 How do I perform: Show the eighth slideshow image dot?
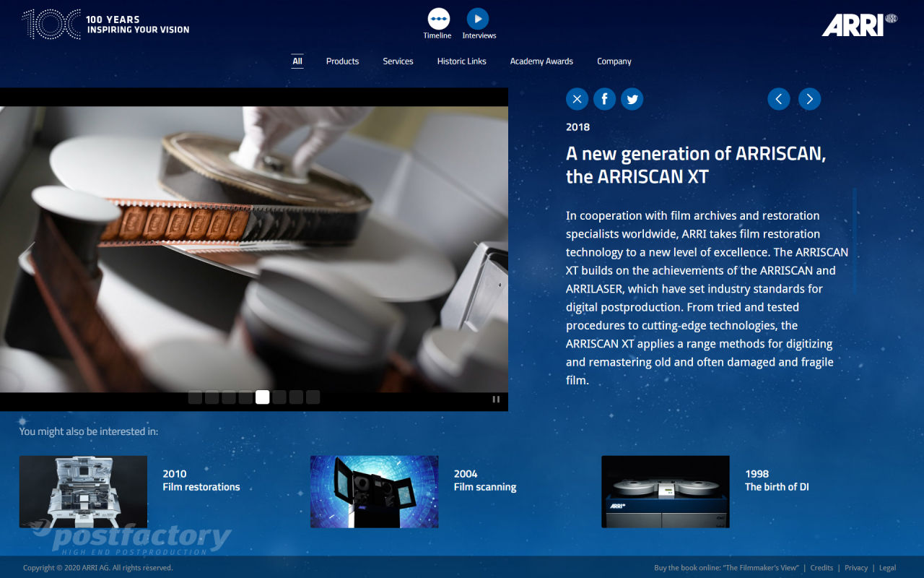click(313, 397)
